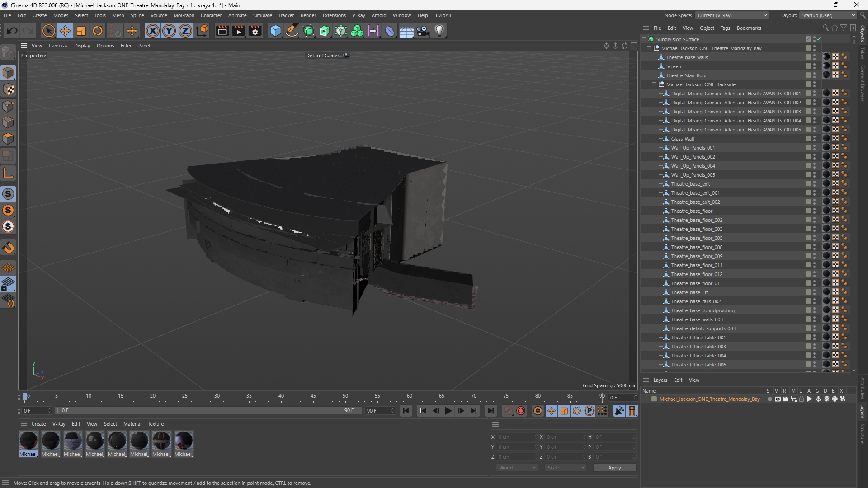This screenshot has width=868, height=488.
Task: Click frame 30 on timeline ruler
Action: [217, 396]
